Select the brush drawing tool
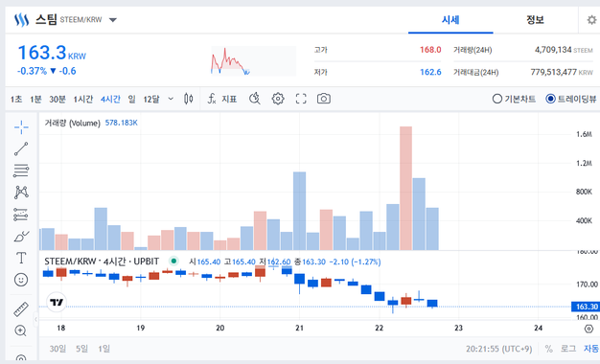 21,237
